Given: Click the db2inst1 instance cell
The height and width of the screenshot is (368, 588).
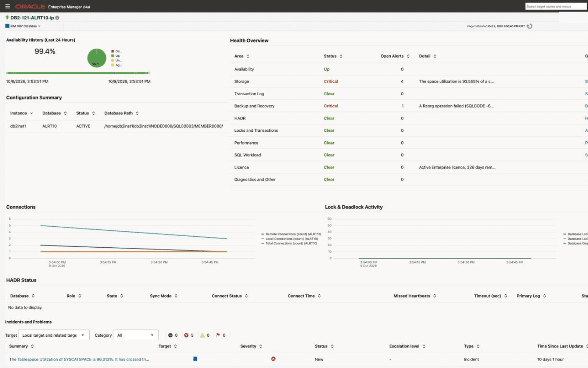Looking at the screenshot, I should [18, 126].
